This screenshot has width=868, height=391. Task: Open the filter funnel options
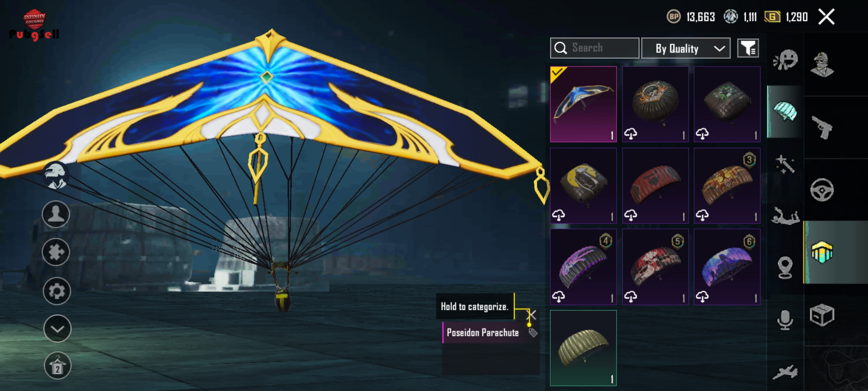click(x=748, y=48)
